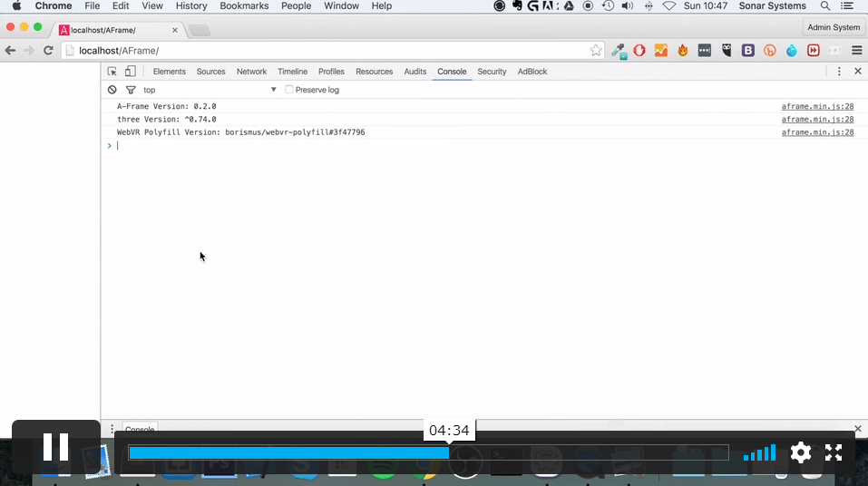Open the volume menu bar icon

tap(628, 6)
